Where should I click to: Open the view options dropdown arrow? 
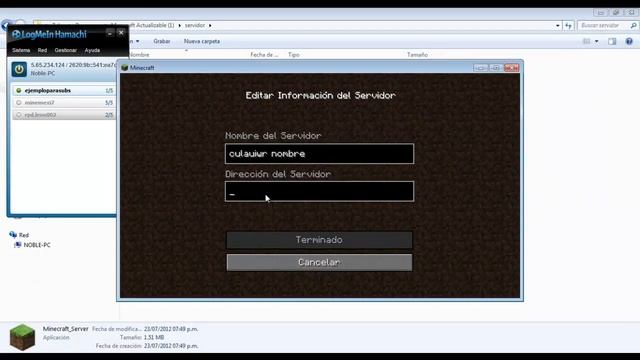(596, 41)
